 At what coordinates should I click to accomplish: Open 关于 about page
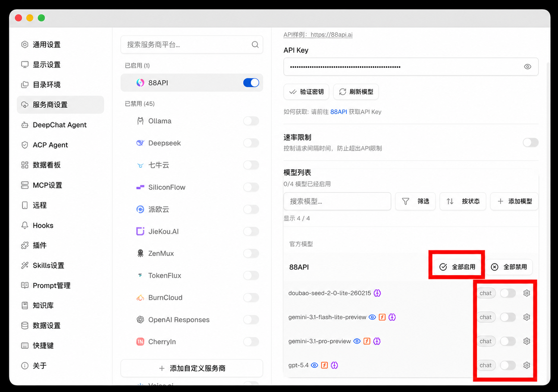point(60,366)
